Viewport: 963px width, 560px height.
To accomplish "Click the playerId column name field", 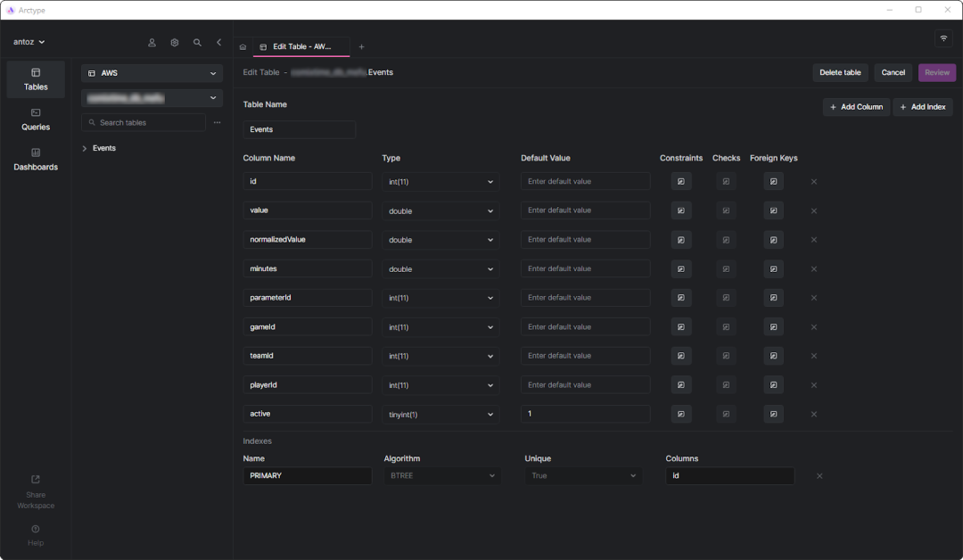I will click(307, 385).
